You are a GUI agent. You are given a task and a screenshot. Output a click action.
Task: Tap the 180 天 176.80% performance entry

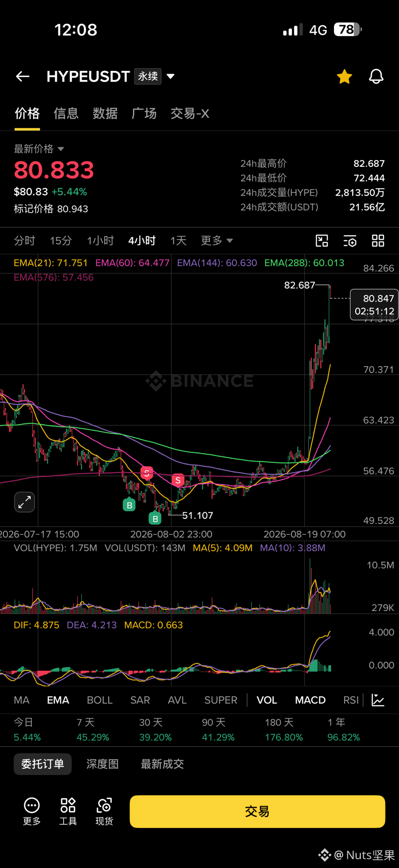284,730
